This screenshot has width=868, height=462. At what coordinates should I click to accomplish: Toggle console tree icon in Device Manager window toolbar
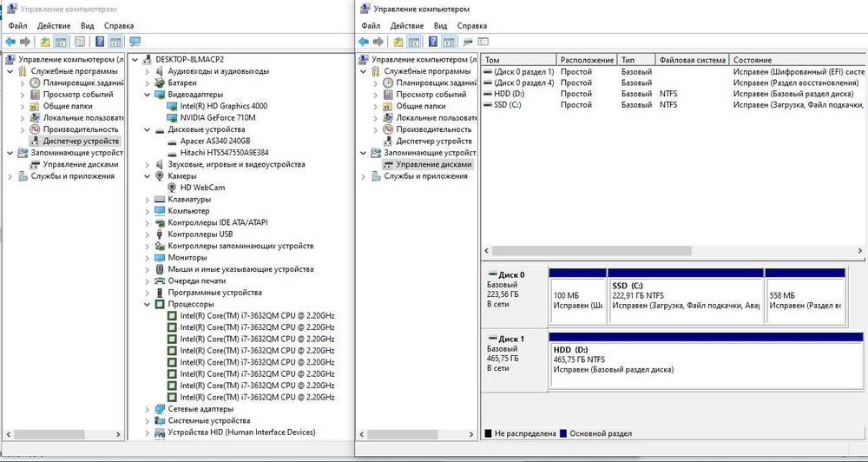61,42
